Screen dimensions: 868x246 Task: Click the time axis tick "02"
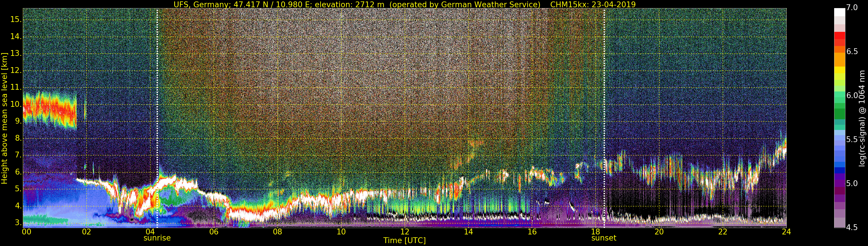(87, 232)
